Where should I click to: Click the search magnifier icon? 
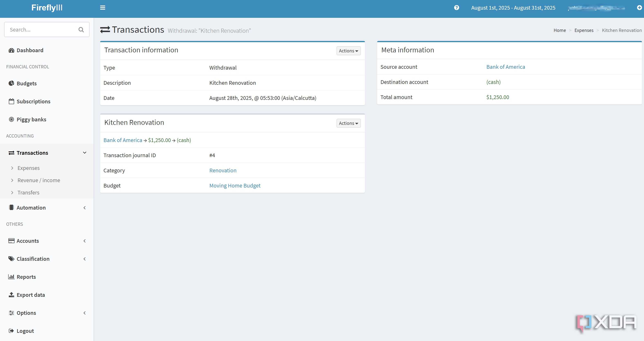coord(81,29)
